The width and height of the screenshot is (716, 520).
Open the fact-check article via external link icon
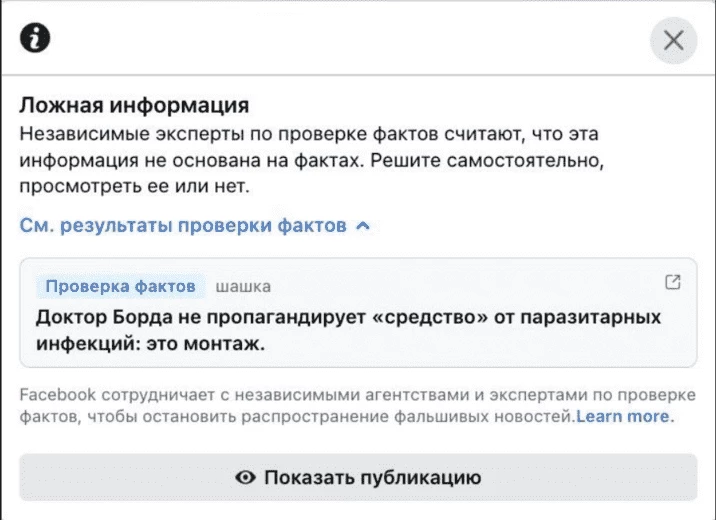tap(673, 282)
